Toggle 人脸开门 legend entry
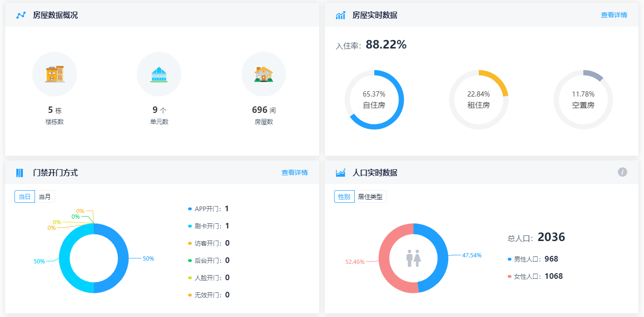 pyautogui.click(x=209, y=278)
